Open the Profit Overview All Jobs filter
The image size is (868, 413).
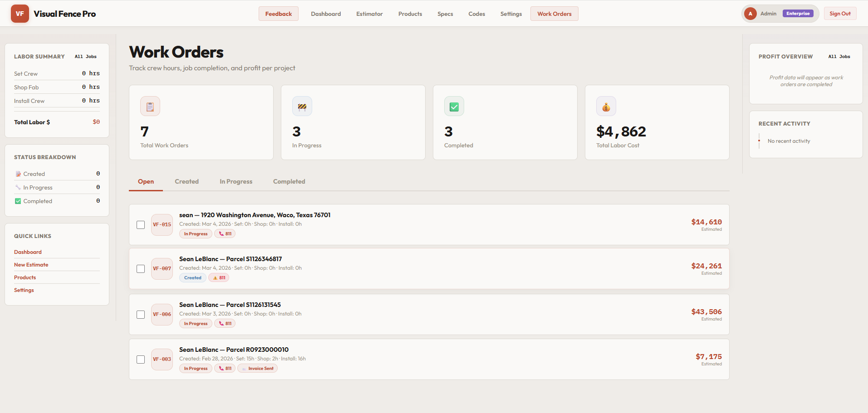(x=839, y=57)
